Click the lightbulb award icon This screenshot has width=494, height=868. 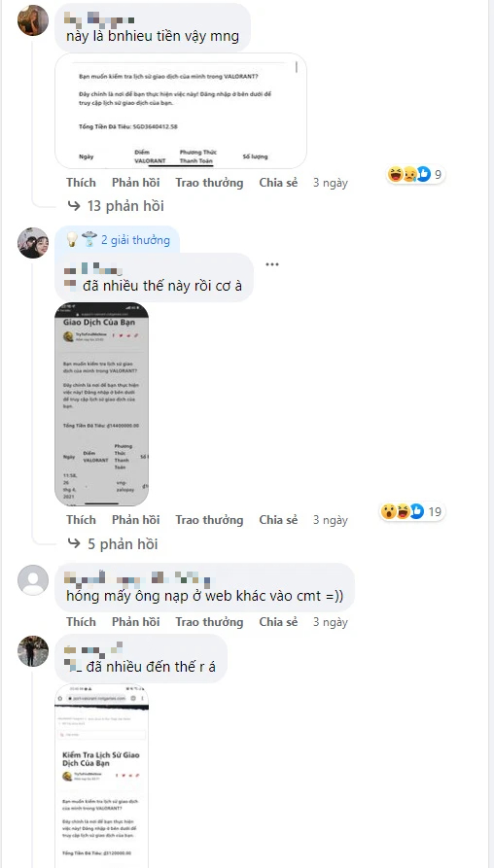point(72,240)
